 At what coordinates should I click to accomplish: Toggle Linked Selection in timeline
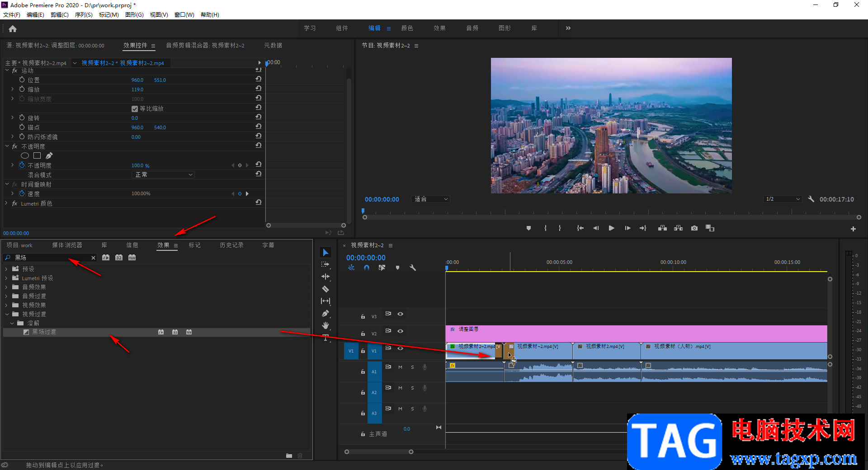coord(382,268)
